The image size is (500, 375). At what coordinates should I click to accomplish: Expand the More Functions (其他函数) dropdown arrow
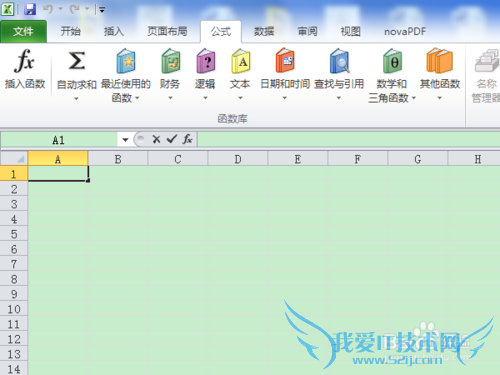point(440,98)
